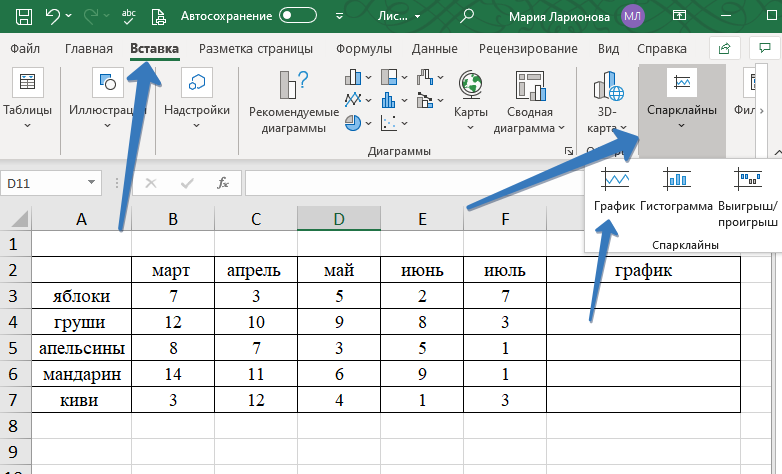
Task: Open the Разметка страницы tab
Action: 256,48
